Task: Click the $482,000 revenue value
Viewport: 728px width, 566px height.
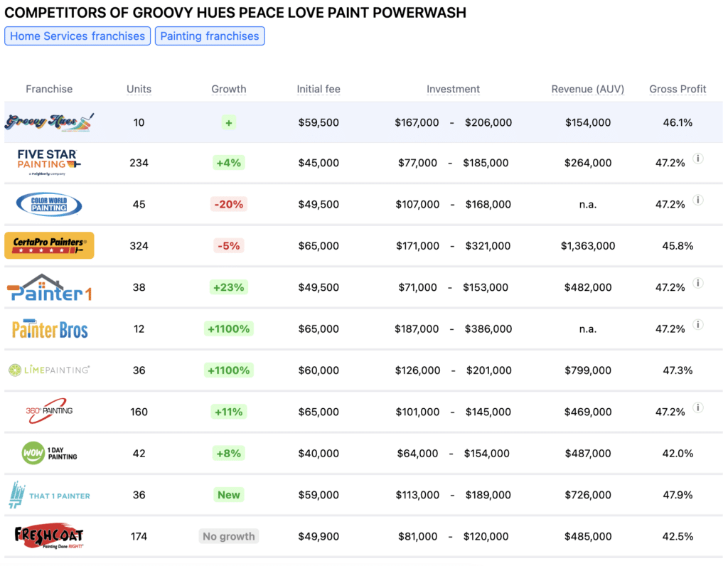Action: pos(588,287)
